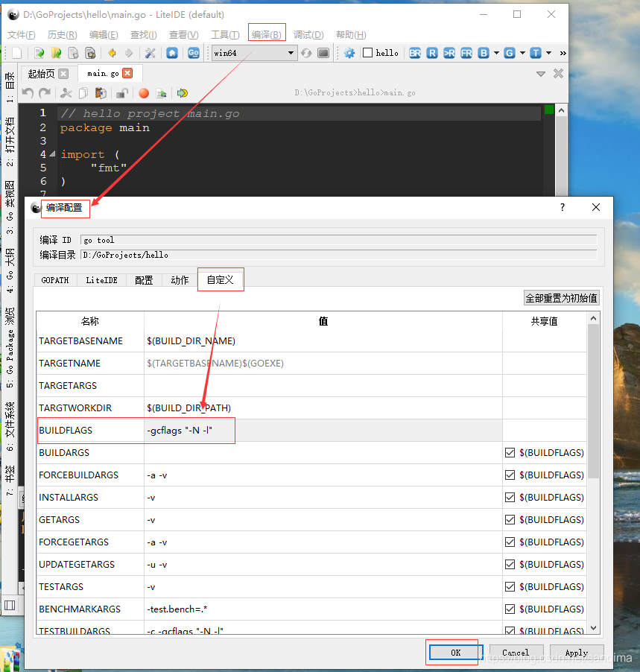Click the edit environment file icon
Viewport: 640px width, 672px height.
pyautogui.click(x=323, y=53)
